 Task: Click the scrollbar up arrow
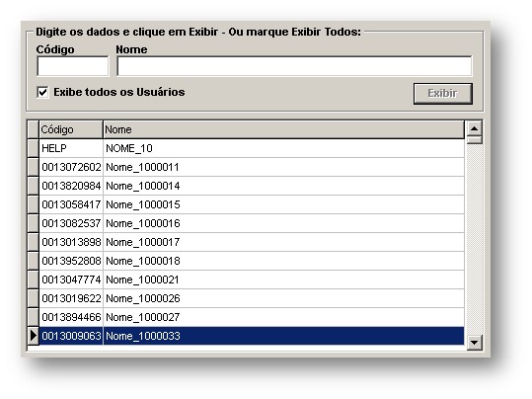click(x=474, y=128)
